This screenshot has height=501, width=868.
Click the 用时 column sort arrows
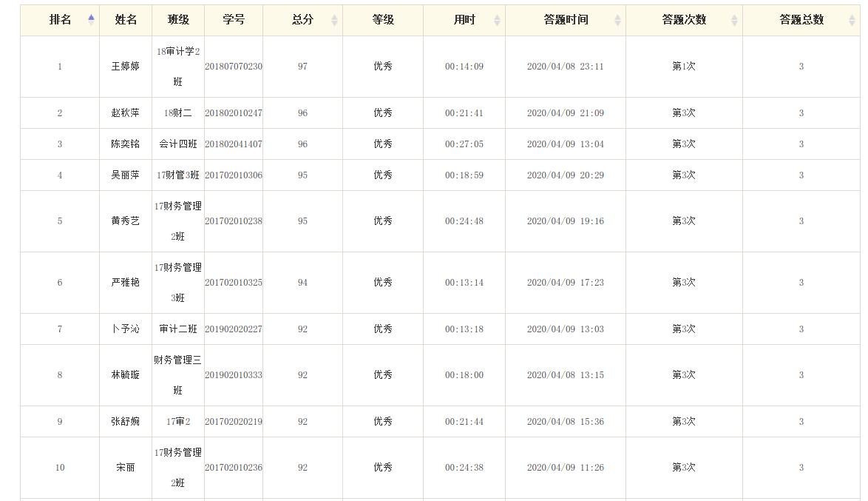497,20
